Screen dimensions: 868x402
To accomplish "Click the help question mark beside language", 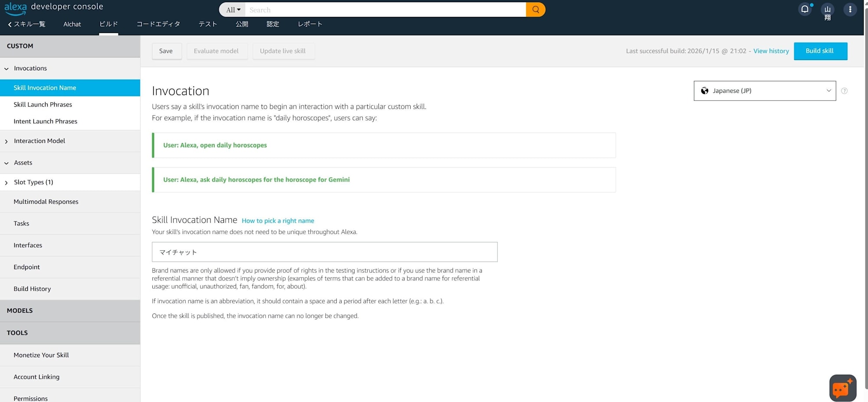I will [x=844, y=91].
